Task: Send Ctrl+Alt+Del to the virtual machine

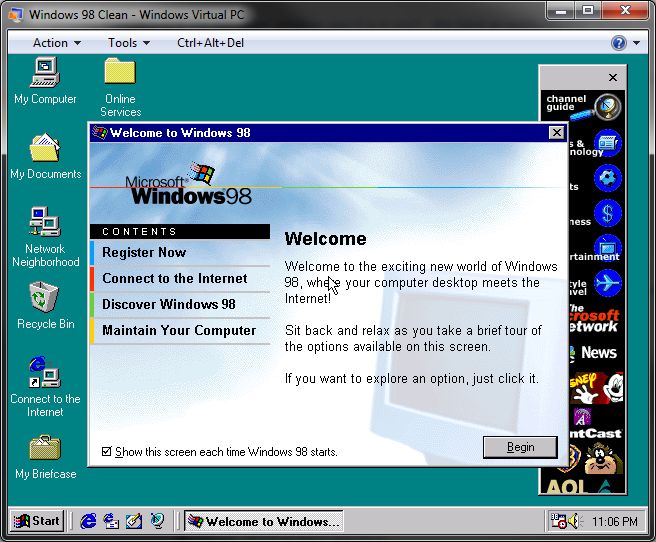Action: (210, 43)
